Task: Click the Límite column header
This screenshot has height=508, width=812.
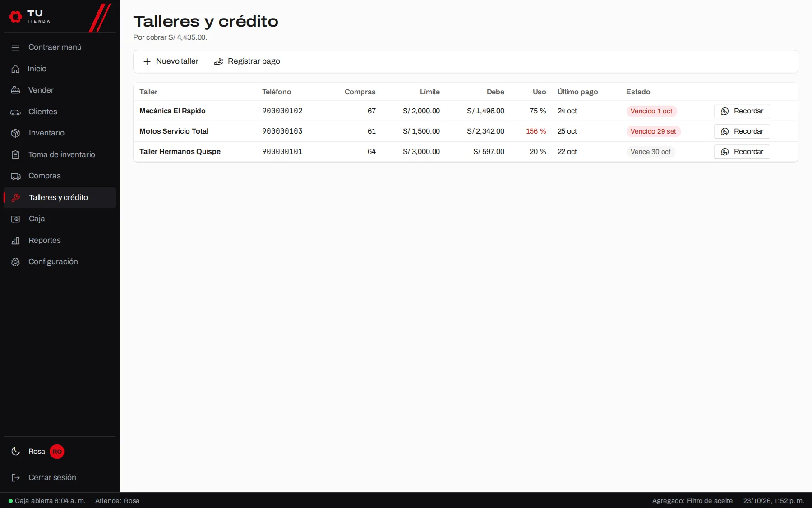Action: 430,92
